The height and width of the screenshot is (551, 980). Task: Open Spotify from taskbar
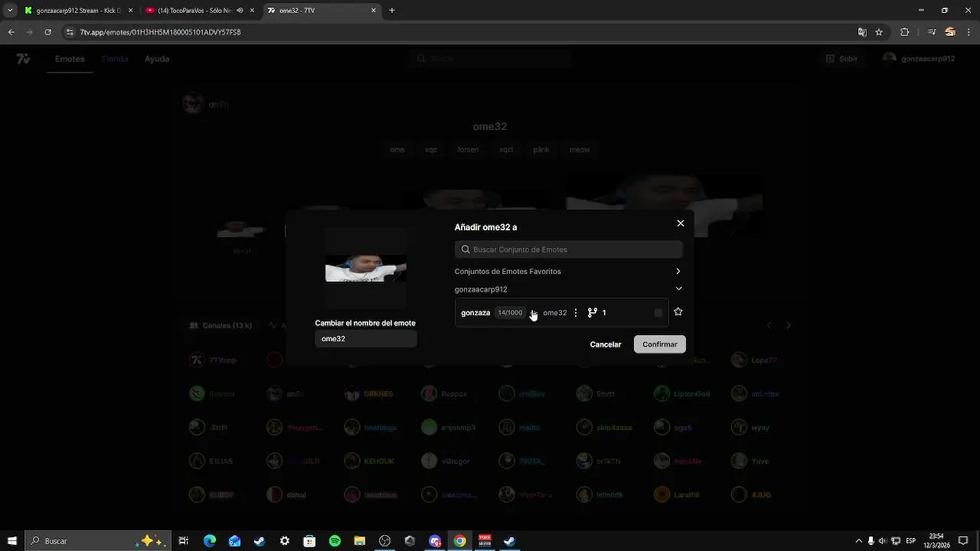pos(335,541)
